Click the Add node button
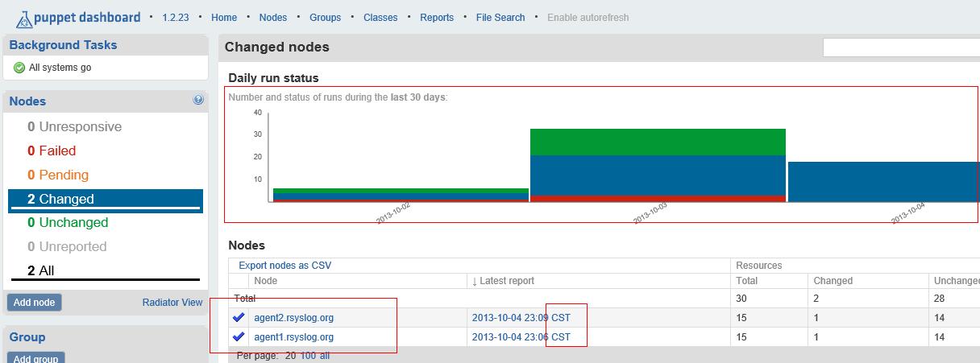The width and height of the screenshot is (980, 363). [34, 303]
